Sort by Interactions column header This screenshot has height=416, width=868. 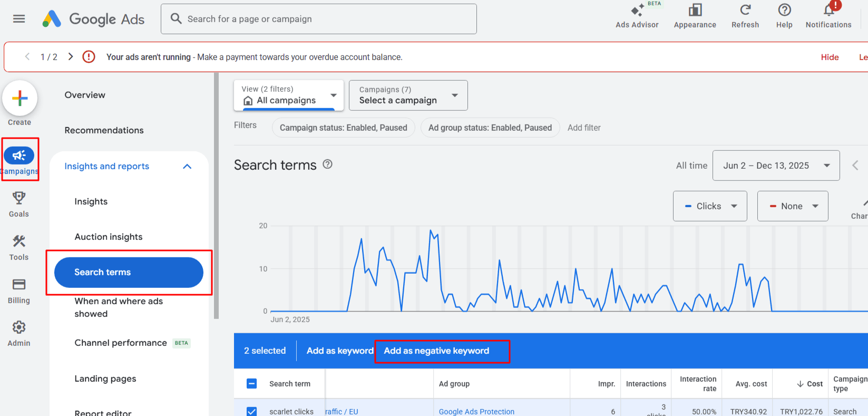click(x=646, y=384)
